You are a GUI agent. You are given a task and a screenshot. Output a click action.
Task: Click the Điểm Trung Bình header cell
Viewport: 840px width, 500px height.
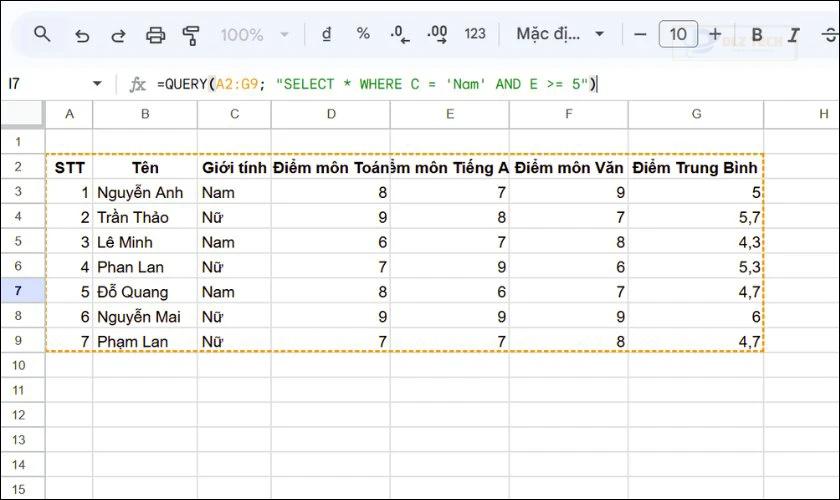click(x=695, y=167)
